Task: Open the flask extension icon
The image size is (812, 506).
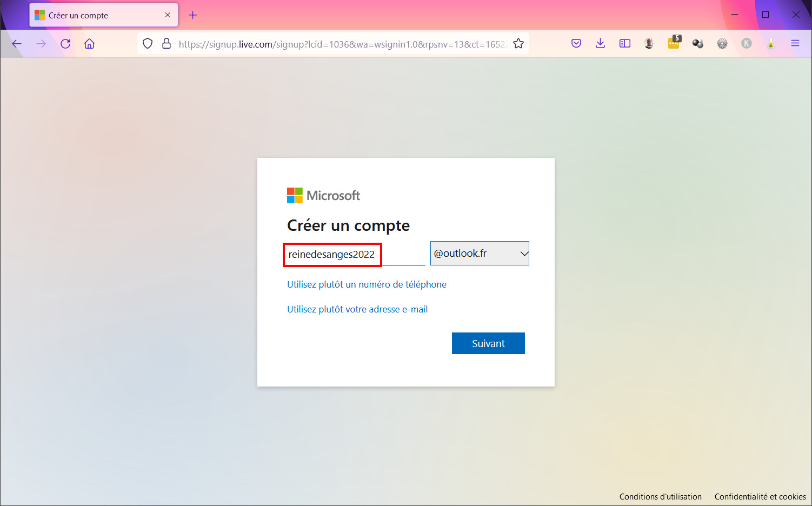Action: (771, 44)
